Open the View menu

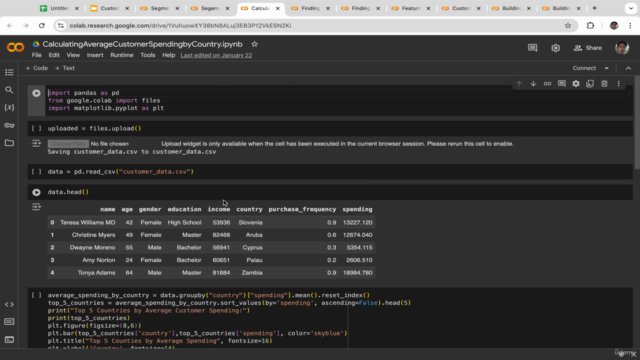(x=73, y=55)
